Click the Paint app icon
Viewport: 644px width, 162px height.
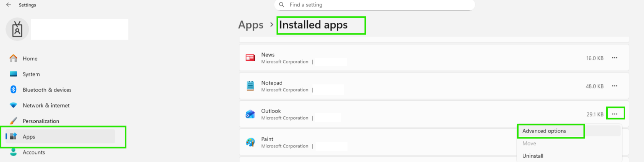(x=250, y=142)
